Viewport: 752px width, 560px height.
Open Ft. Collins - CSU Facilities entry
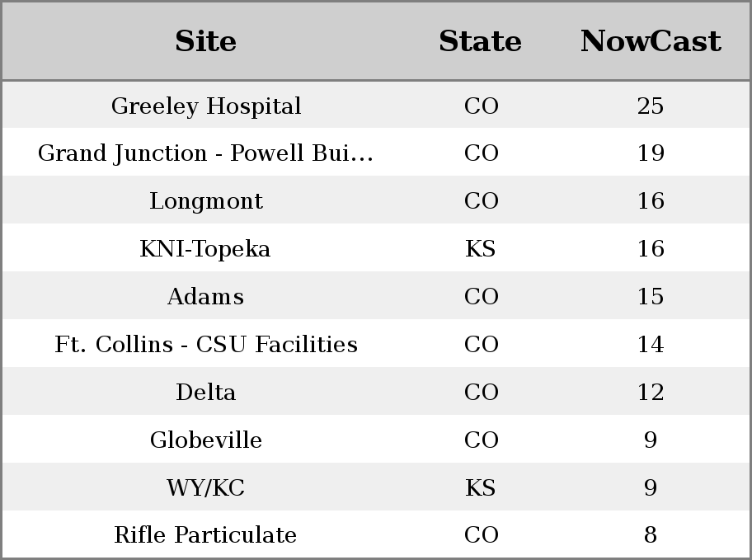pyautogui.click(x=206, y=344)
